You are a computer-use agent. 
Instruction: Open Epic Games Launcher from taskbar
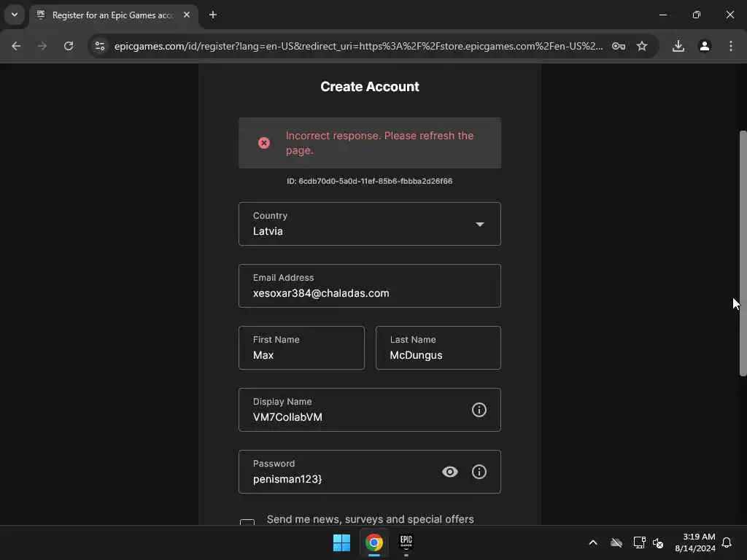tap(406, 542)
